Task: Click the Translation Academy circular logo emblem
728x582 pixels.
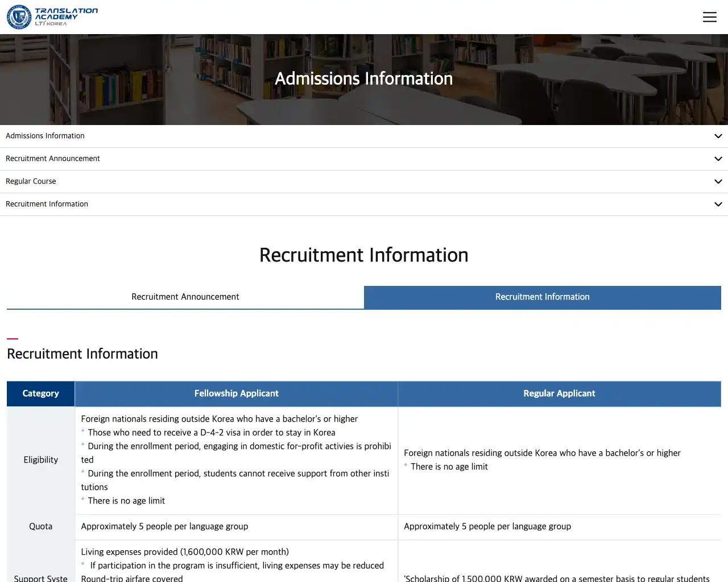Action: pyautogui.click(x=19, y=17)
